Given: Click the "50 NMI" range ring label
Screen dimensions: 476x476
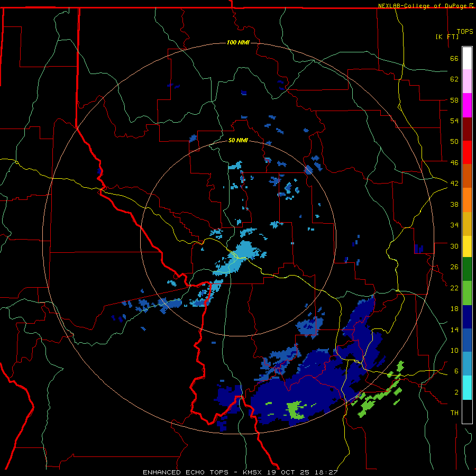Looking at the screenshot, I should point(238,141).
